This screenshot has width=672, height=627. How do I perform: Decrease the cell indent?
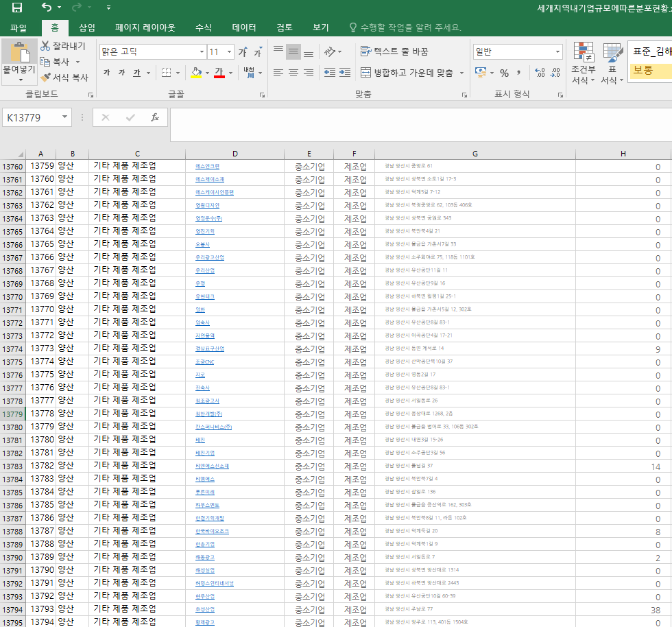330,73
